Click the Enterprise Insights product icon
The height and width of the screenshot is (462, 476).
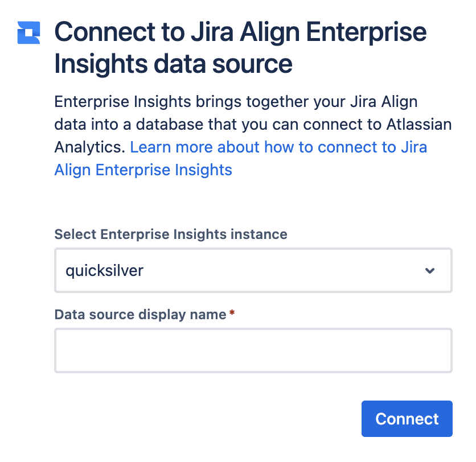click(x=28, y=33)
